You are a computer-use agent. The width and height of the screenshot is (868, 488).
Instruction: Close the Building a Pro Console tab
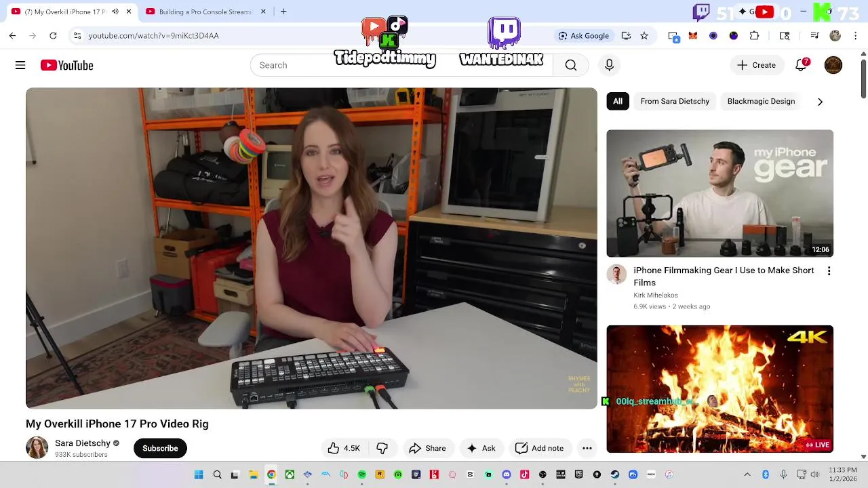click(263, 12)
